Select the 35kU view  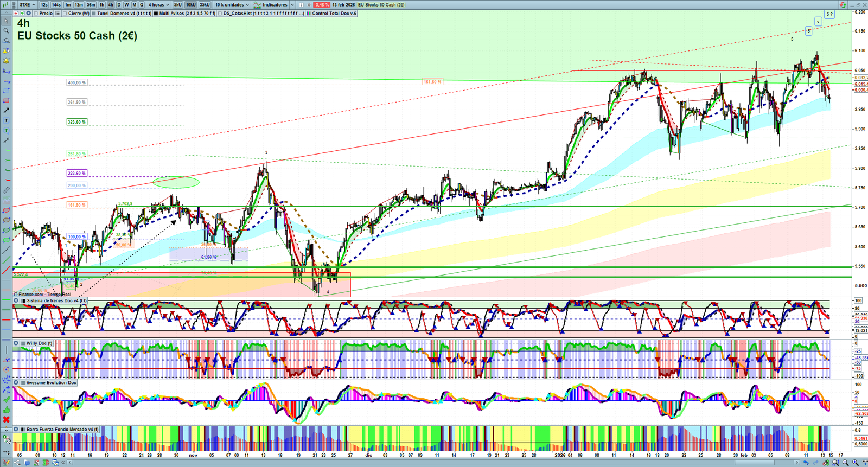pos(205,5)
